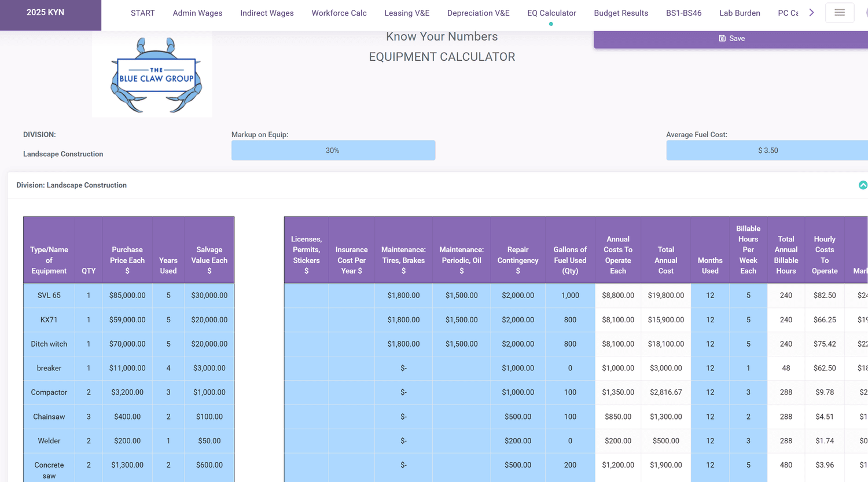This screenshot has height=482, width=868.
Task: Edit SVL 65 purchase price $85,000.00
Action: (x=127, y=296)
